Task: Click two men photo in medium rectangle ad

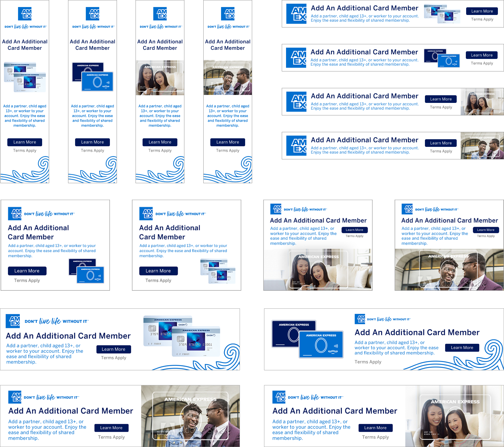Action: tap(449, 269)
